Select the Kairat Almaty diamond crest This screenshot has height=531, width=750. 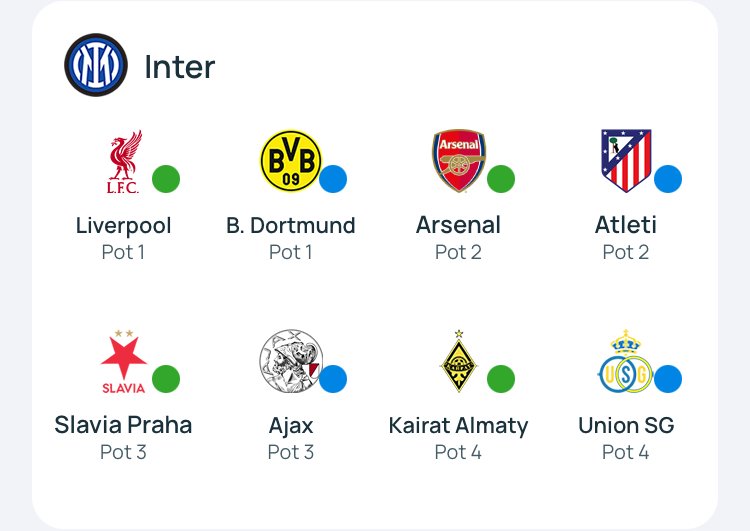(x=459, y=361)
